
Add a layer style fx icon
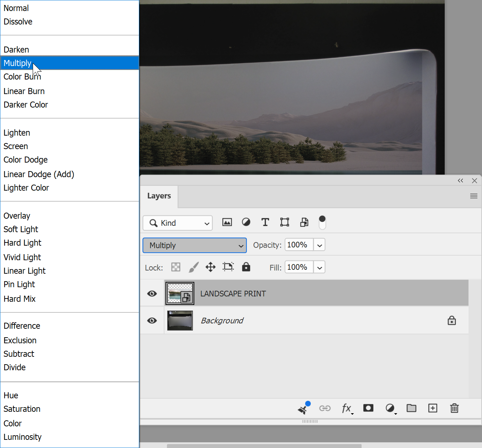click(347, 408)
